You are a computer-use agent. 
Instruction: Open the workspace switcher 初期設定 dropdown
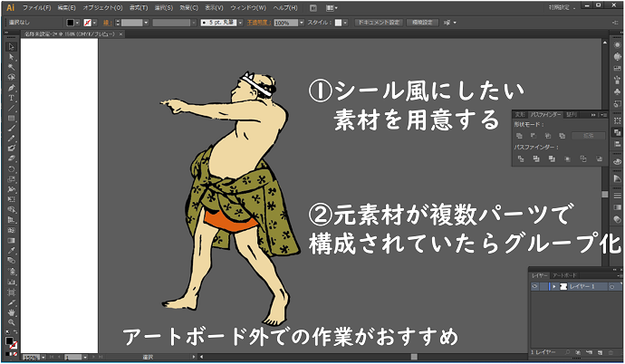pyautogui.click(x=562, y=7)
